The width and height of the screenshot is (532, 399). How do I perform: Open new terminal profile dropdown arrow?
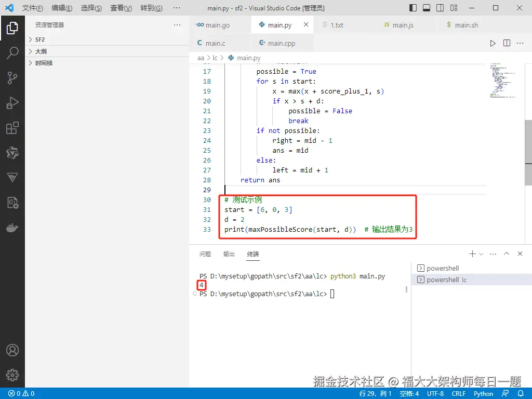click(x=481, y=254)
